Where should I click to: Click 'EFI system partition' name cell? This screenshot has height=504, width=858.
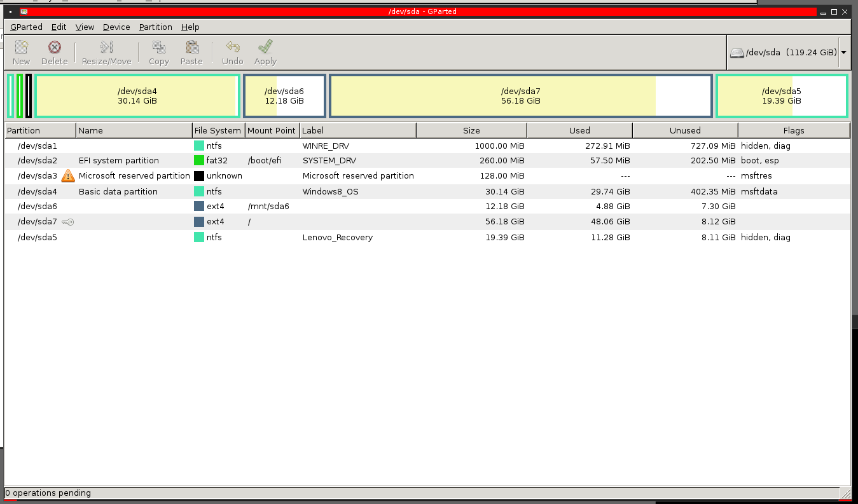119,161
